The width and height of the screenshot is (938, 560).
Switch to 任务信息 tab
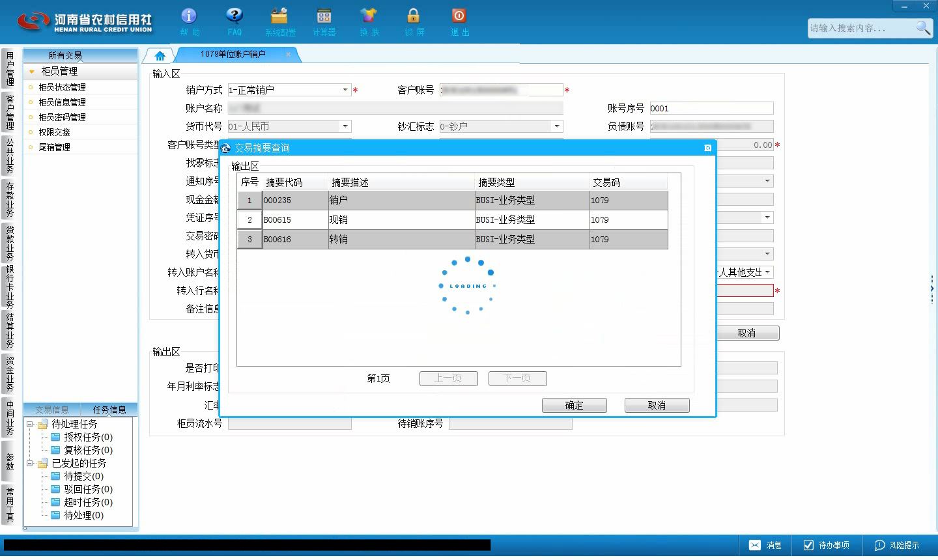109,410
